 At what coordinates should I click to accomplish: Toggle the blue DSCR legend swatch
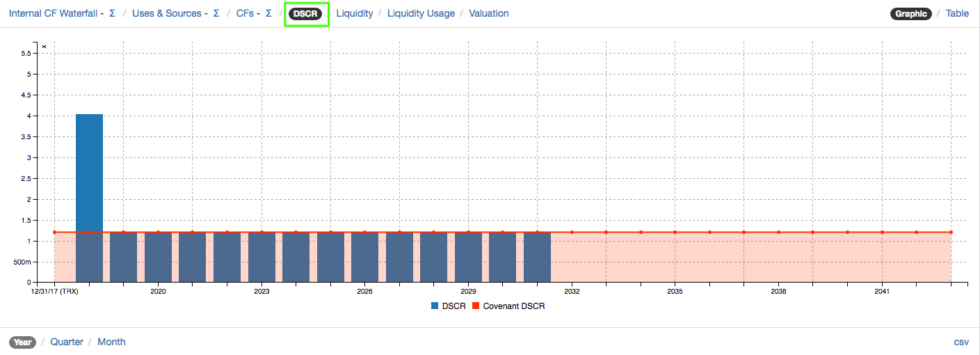coord(435,306)
